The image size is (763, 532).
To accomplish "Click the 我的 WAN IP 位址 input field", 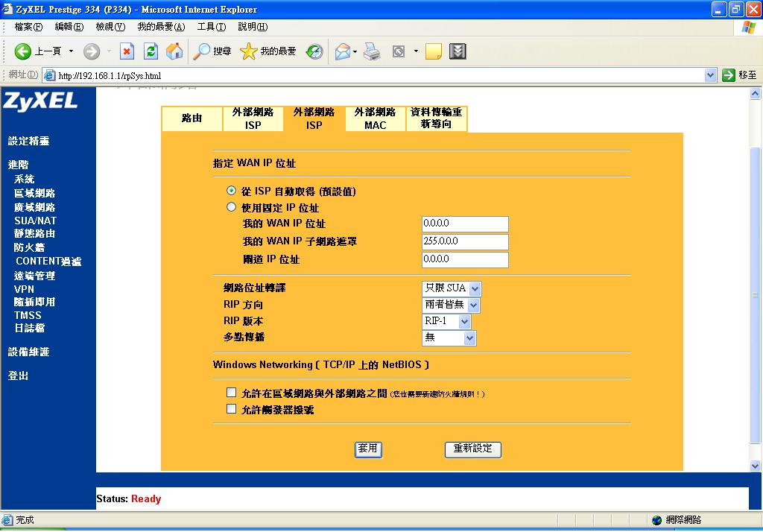I will 465,224.
